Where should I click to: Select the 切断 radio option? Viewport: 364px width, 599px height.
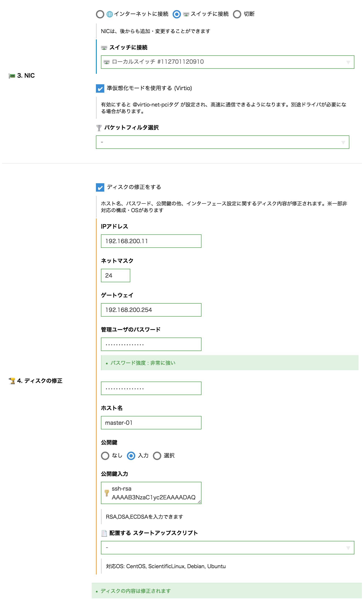(237, 14)
